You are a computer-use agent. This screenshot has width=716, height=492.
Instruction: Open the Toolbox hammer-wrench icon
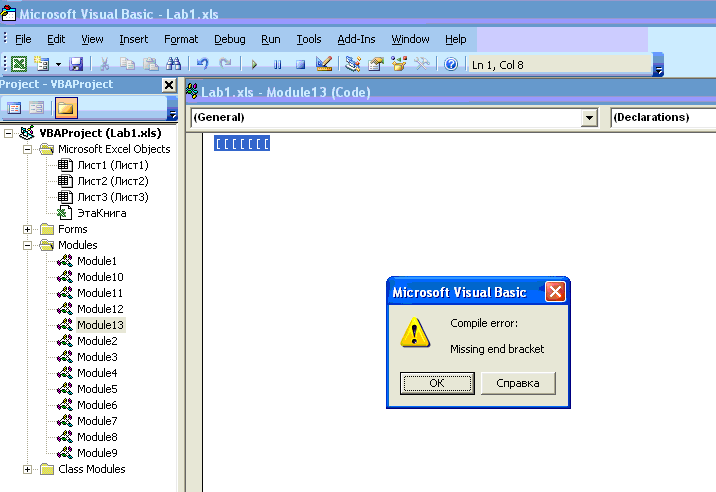[x=421, y=64]
